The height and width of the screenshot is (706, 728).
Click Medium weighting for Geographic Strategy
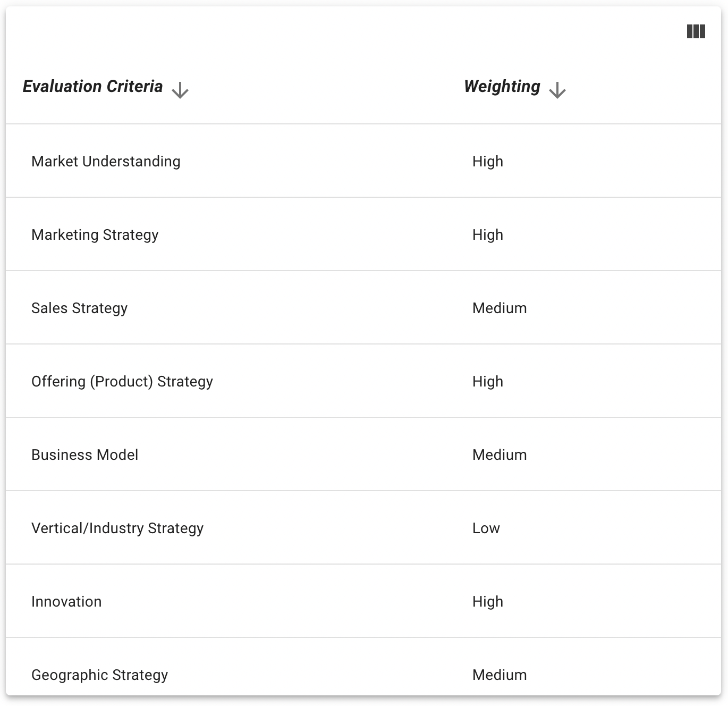click(500, 675)
